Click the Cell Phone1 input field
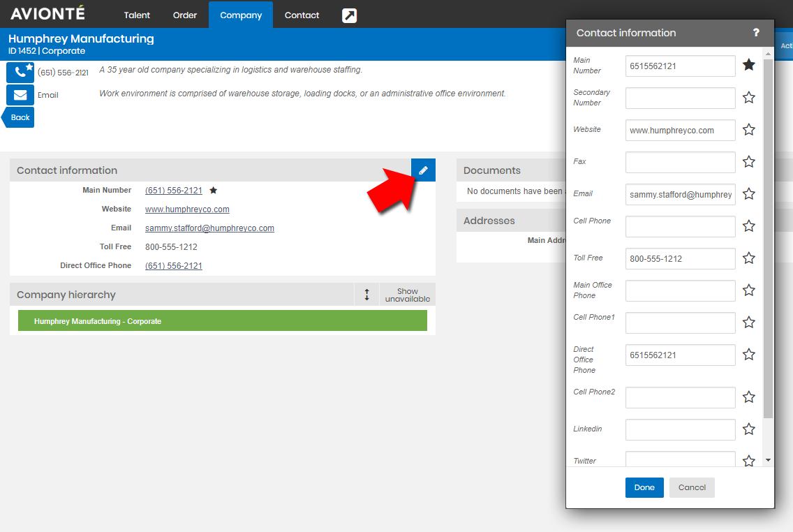Screen dimensions: 793x532 pos(680,323)
